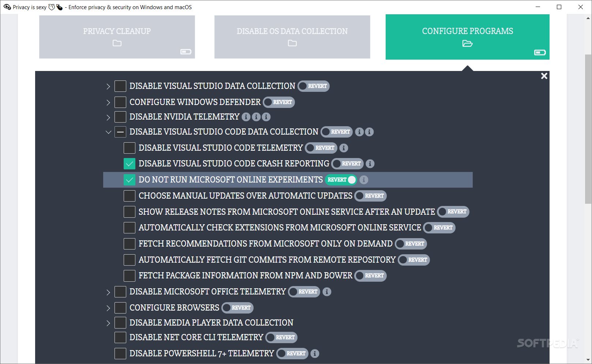Expand Disable Microsoft Office Telemetry group
Viewport: 592px width, 364px height.
click(x=108, y=292)
